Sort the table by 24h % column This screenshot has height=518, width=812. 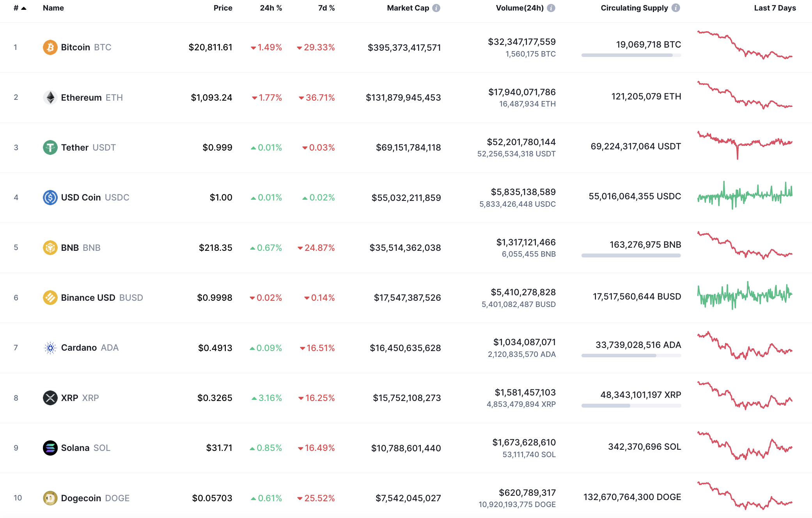coord(271,8)
